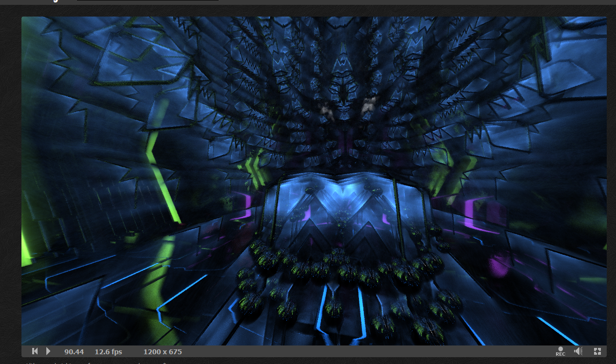Click the 12.6 fps framerate display
This screenshot has width=616, height=364.
(108, 352)
